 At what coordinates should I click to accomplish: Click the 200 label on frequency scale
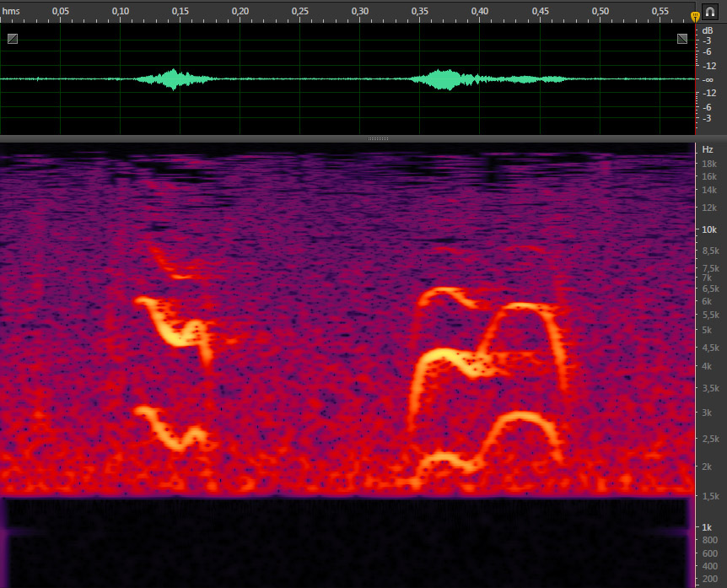click(710, 579)
